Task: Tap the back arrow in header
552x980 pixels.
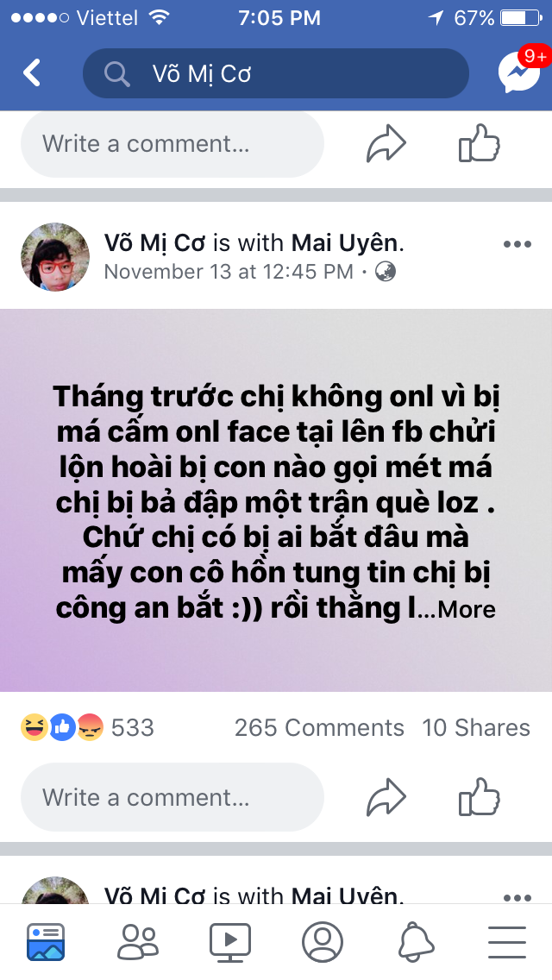Action: pos(32,73)
